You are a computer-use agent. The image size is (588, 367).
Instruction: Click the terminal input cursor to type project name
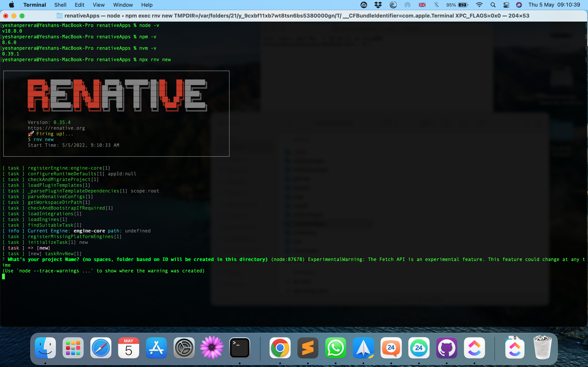click(4, 276)
